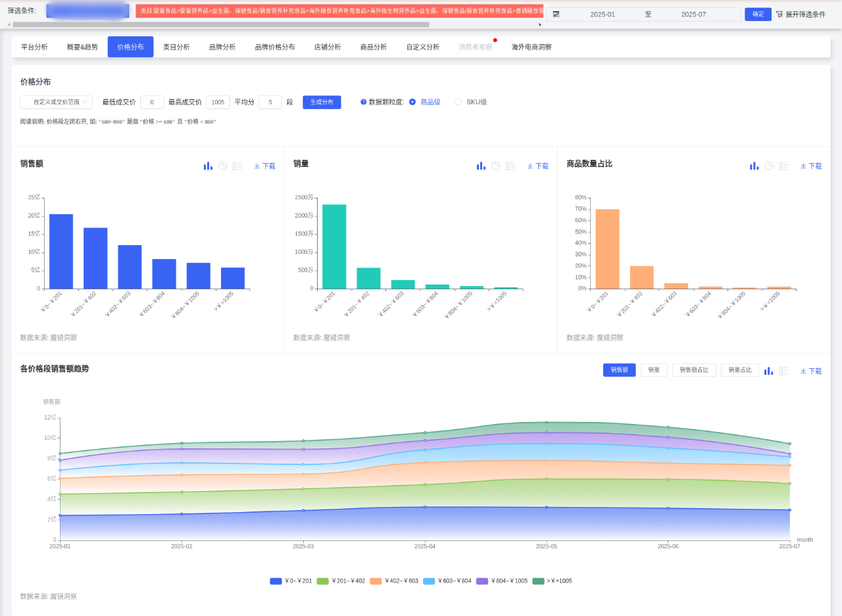Open the 海外电商洞察 tab

tap(532, 47)
